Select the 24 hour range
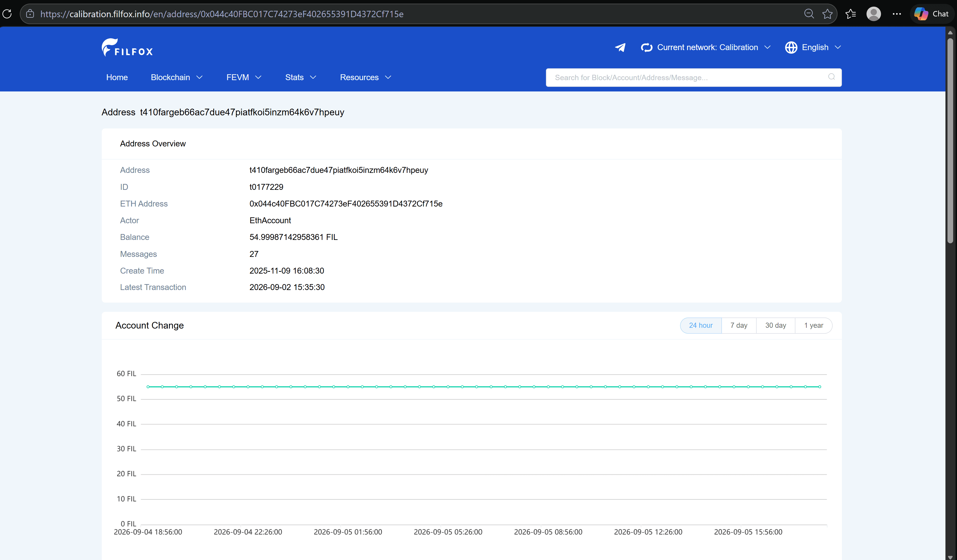This screenshot has height=560, width=957. 701,325
